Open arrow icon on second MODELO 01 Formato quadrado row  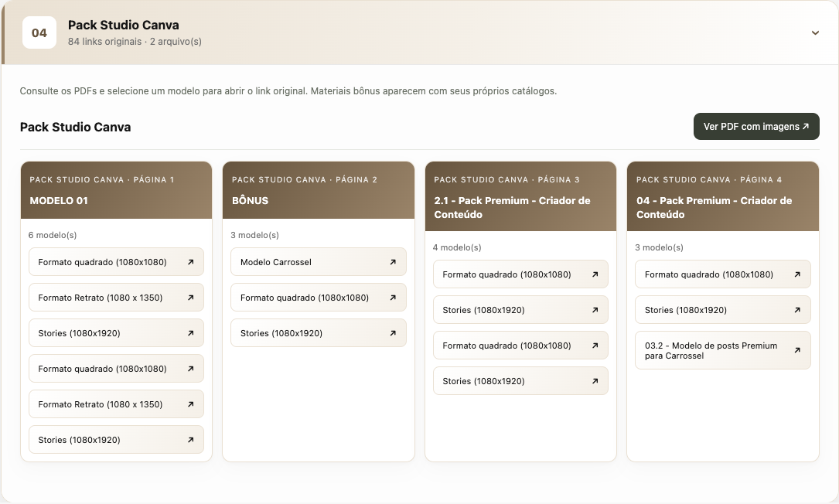pyautogui.click(x=190, y=369)
